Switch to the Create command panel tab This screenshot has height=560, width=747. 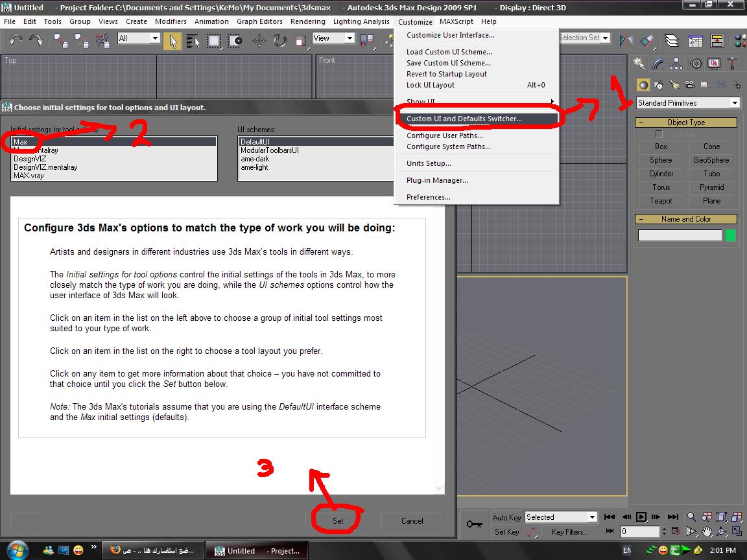(x=639, y=64)
